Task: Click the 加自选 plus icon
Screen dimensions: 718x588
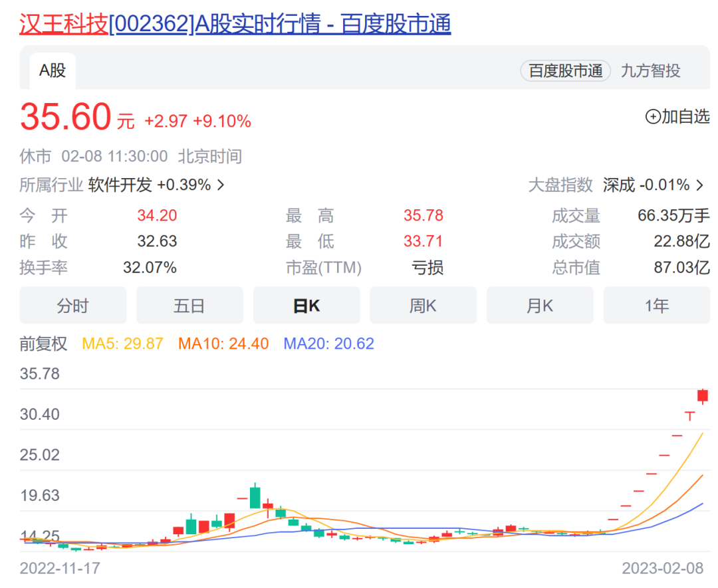Action: click(653, 117)
